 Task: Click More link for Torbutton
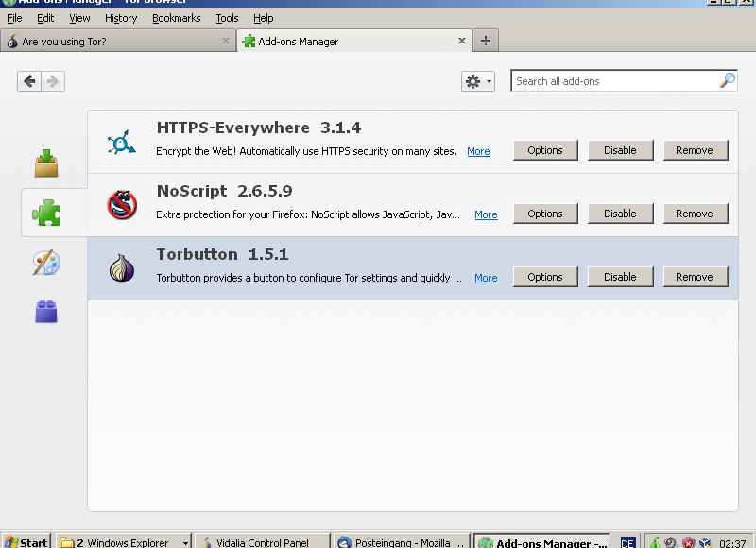486,278
